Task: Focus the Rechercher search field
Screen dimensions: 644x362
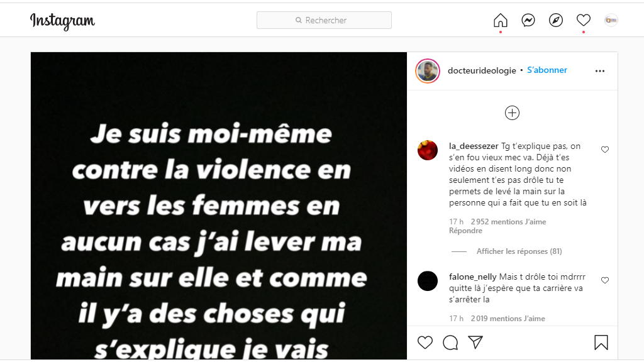Action: click(x=324, y=20)
